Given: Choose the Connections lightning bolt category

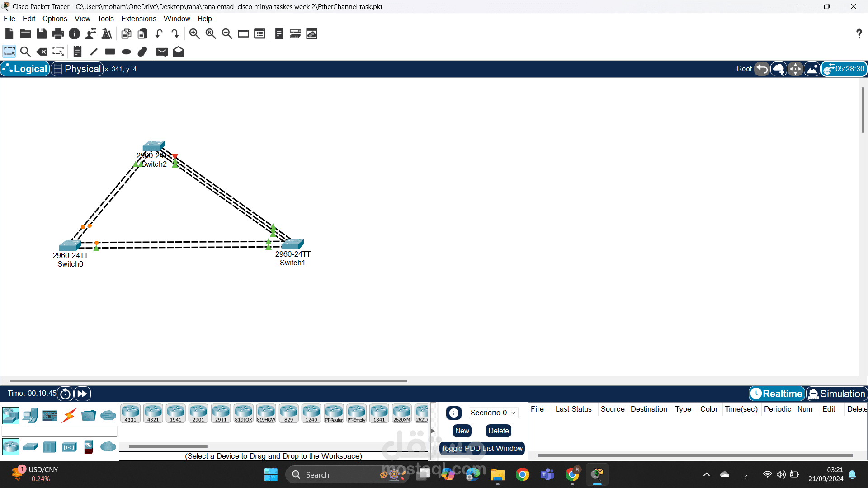Looking at the screenshot, I should tap(69, 415).
